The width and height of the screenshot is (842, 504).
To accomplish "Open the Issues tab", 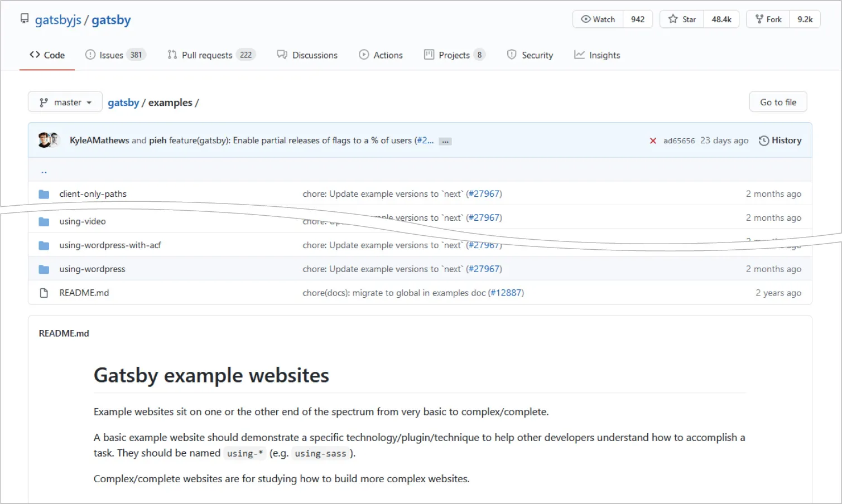I will point(115,55).
